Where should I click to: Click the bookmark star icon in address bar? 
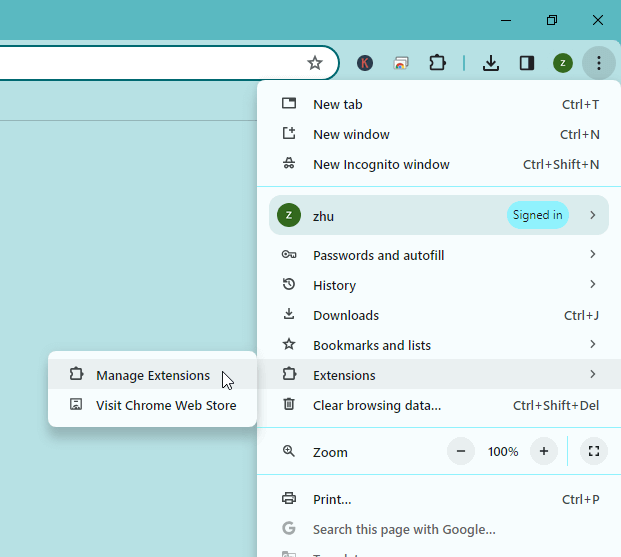pos(315,63)
